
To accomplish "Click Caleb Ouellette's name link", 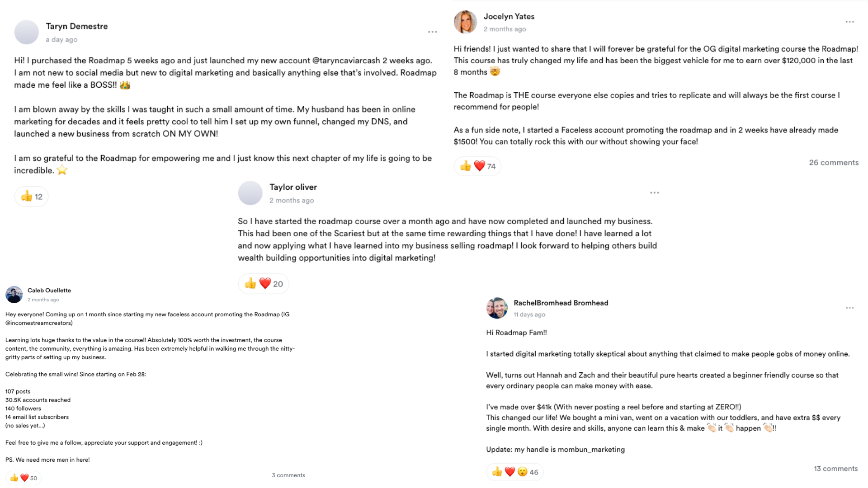I will (x=49, y=290).
